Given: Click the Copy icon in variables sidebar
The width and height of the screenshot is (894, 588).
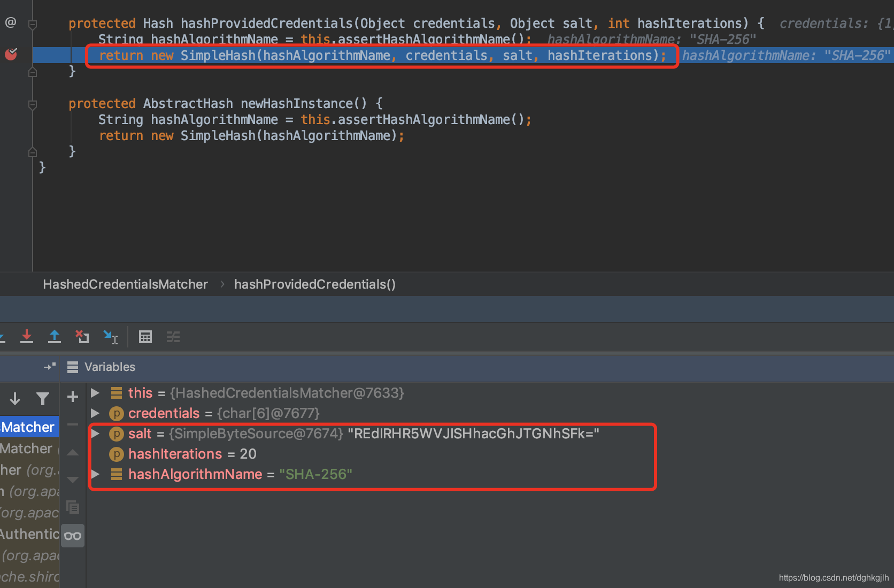Looking at the screenshot, I should (73, 507).
